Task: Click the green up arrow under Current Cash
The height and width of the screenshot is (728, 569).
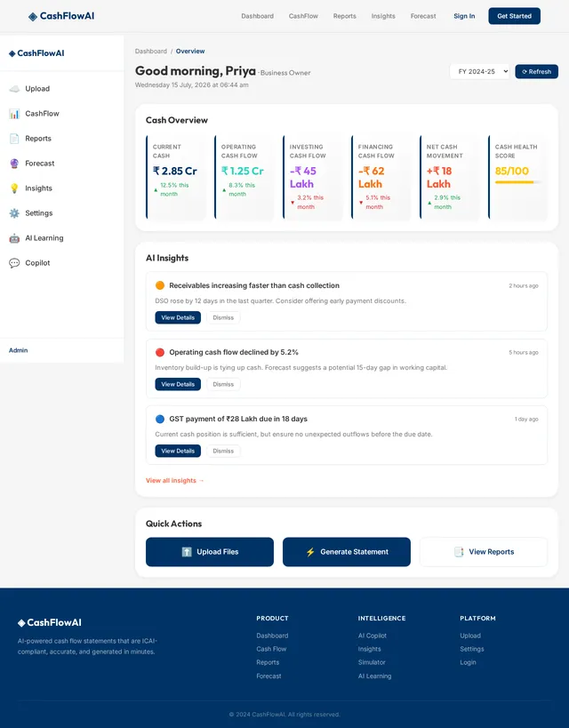Action: point(156,190)
